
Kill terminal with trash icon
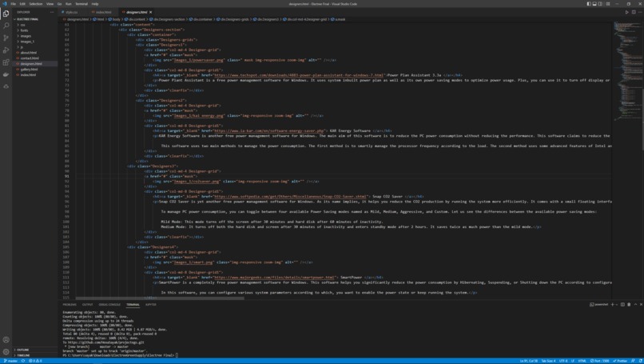(629, 304)
